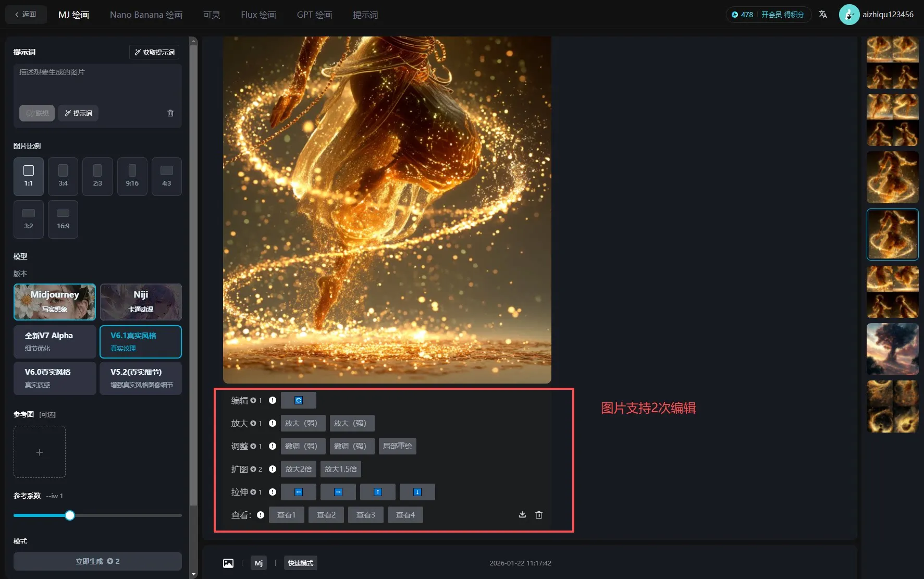Choose the 3:4 image ratio option
This screenshot has height=579, width=924.
[63, 176]
